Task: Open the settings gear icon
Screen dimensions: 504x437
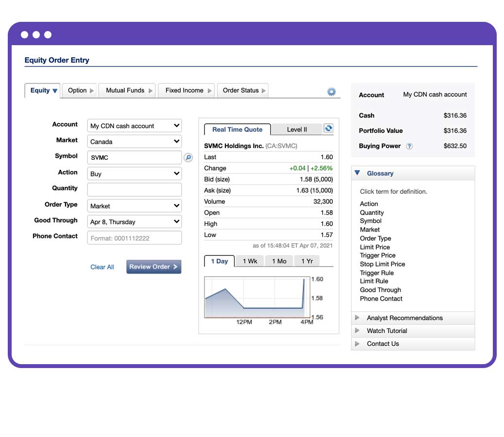Action: (x=331, y=91)
